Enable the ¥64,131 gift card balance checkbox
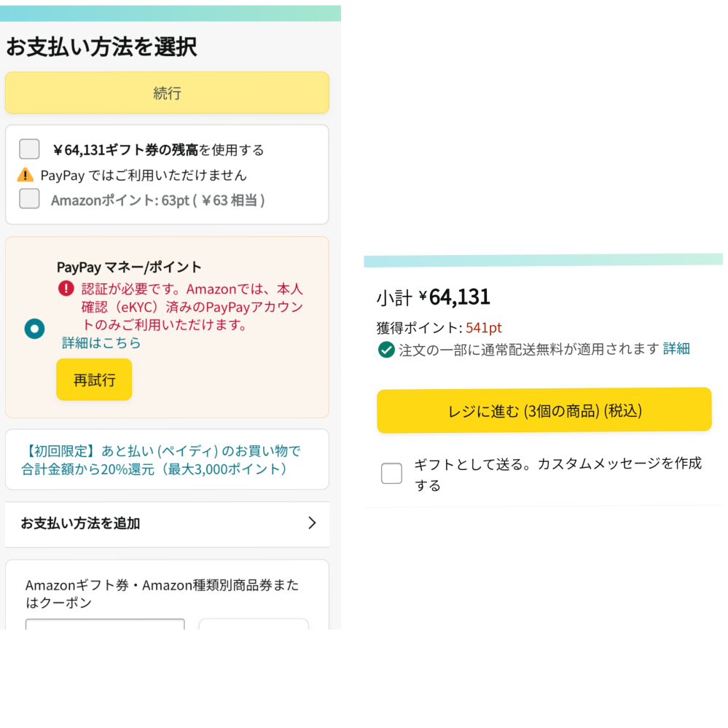The height and width of the screenshot is (728, 728). tap(28, 149)
